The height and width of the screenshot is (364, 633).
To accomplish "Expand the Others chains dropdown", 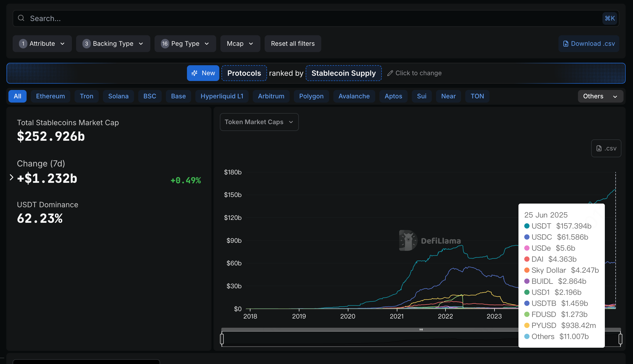I will pyautogui.click(x=600, y=96).
